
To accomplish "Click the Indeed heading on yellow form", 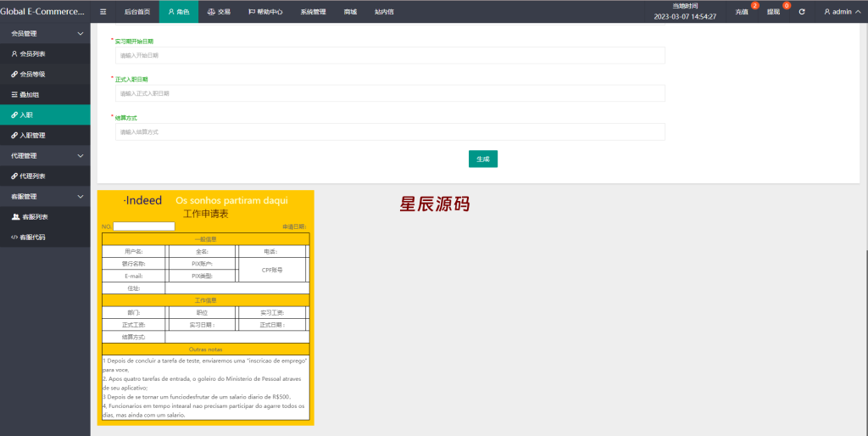I will click(142, 200).
